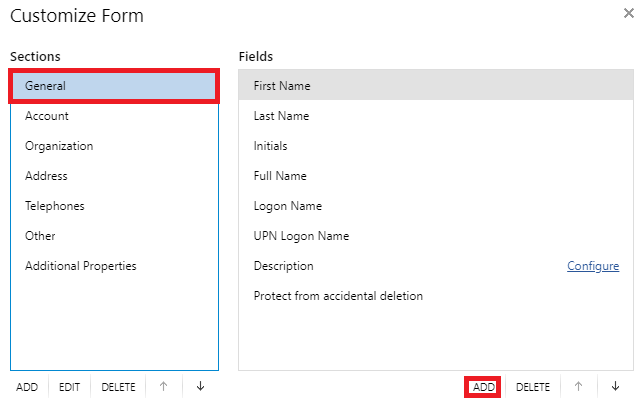Click DELETE button under Fields list
The image size is (642, 400).
pos(533,387)
